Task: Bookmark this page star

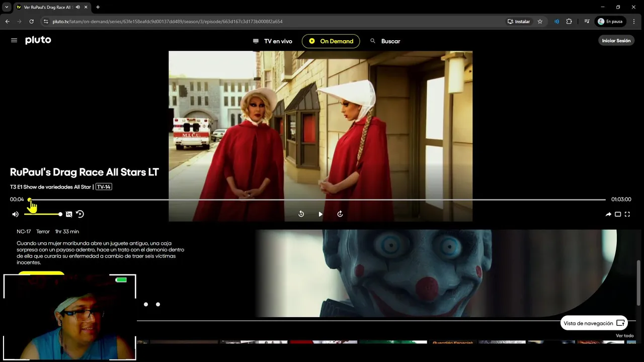Action: coord(540,22)
